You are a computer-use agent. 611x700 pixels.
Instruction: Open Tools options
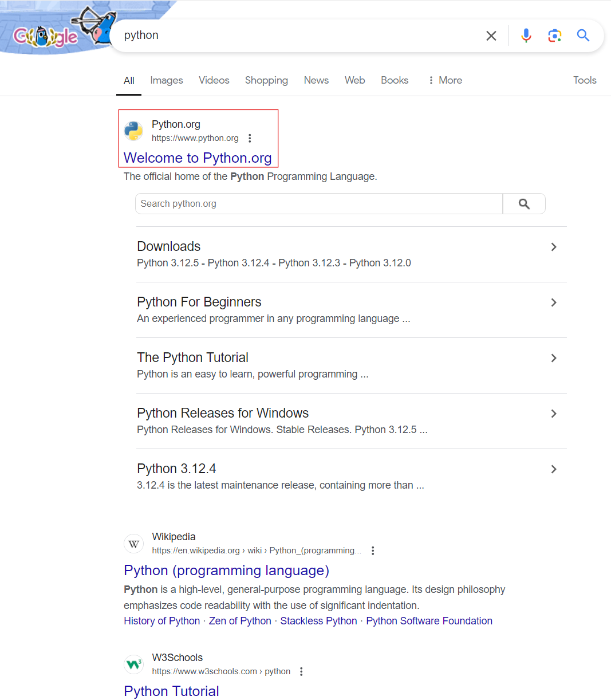point(585,80)
